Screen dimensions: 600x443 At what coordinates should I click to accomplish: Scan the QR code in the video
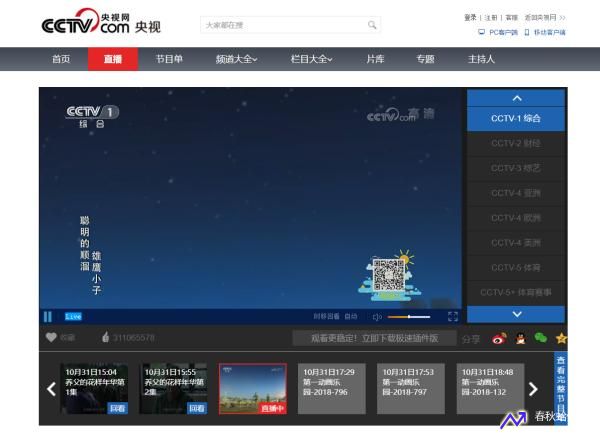point(389,275)
